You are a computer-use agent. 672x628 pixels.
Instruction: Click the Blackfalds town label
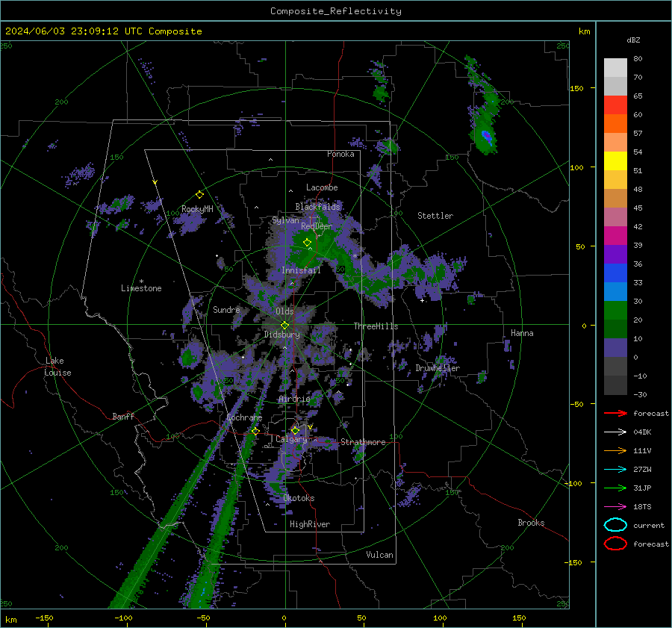pyautogui.click(x=317, y=207)
